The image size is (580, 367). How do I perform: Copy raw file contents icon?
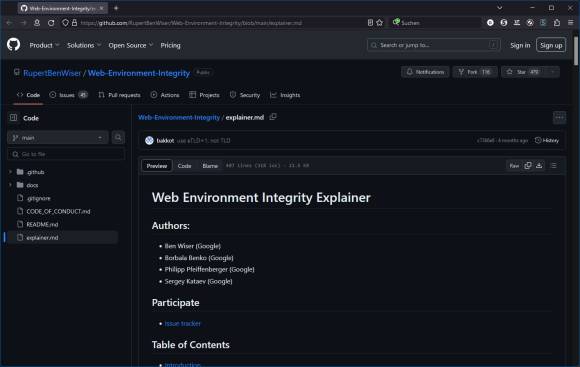[x=528, y=165]
